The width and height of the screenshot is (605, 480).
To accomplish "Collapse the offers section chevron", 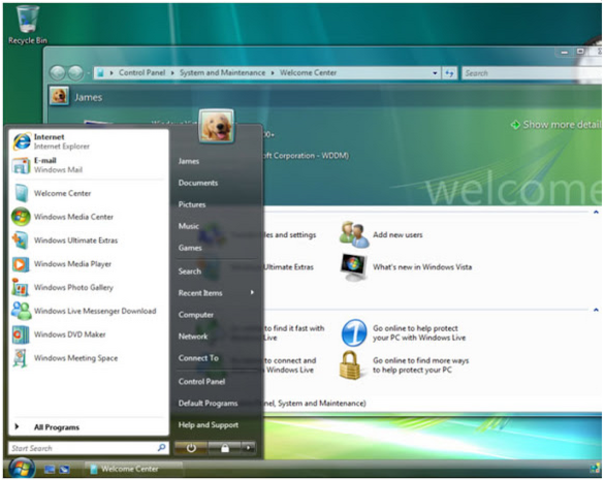I will tap(596, 309).
